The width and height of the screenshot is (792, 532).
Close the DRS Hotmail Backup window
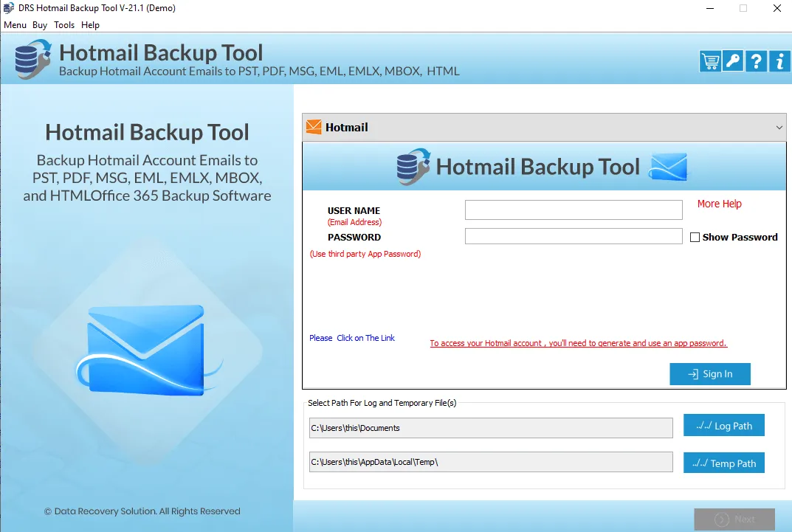[x=777, y=8]
